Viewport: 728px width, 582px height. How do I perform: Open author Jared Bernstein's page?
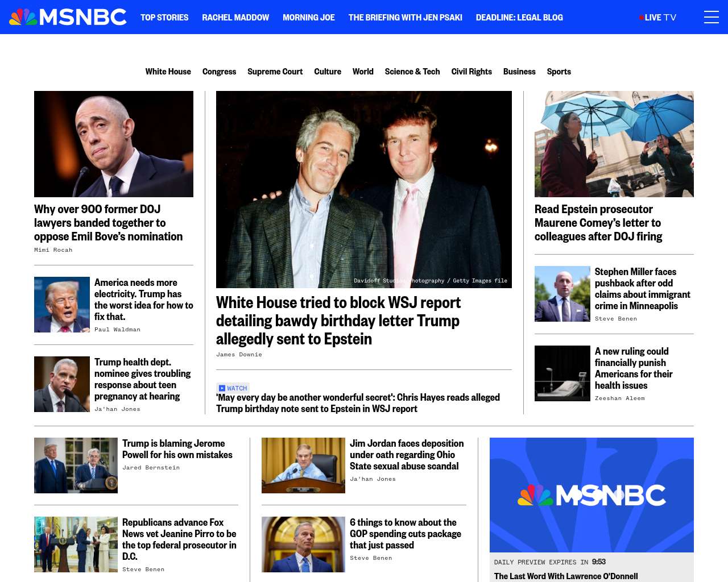pos(151,468)
